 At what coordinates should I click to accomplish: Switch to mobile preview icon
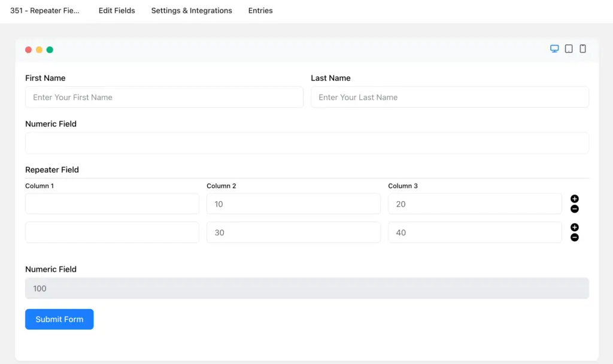pos(582,49)
